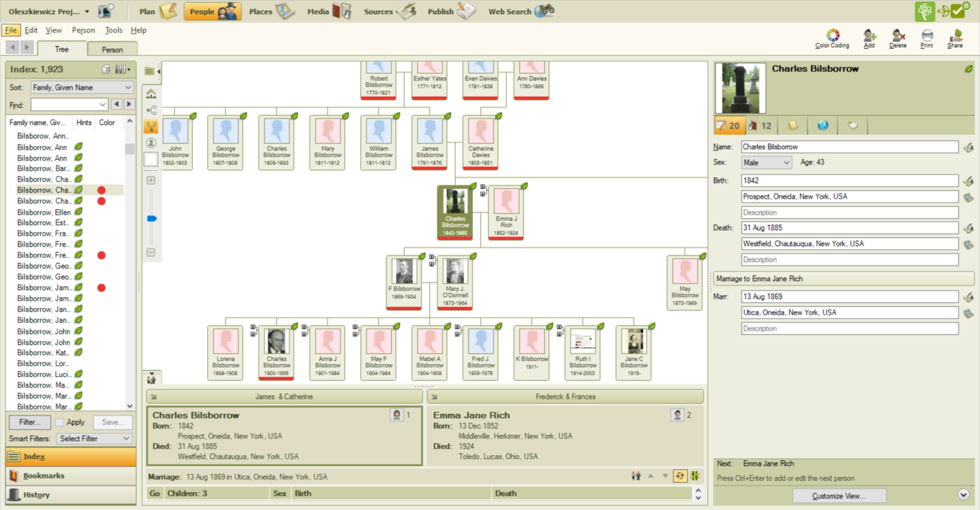The height and width of the screenshot is (510, 980).
Task: Open the Select Filter smart filters dropdown
Action: (93, 439)
